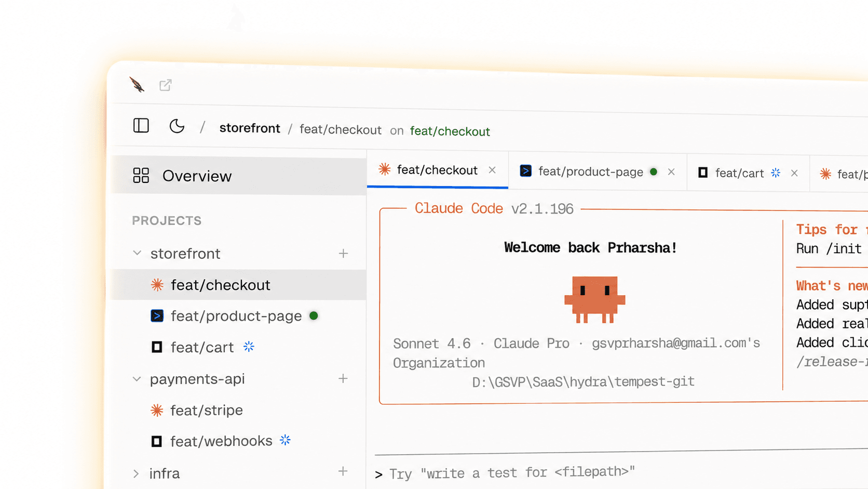The image size is (868, 489).
Task: Click the square icon beside sidebar feat/cart
Action: (157, 347)
